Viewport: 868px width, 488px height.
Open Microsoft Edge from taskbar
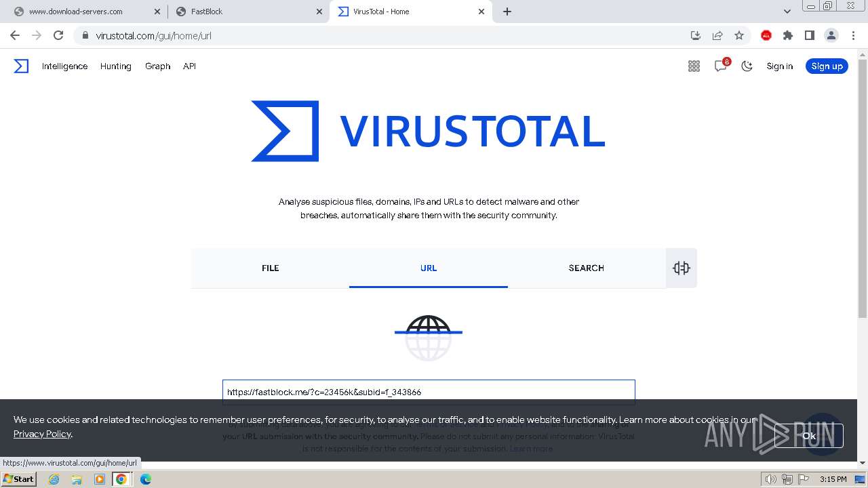tap(145, 479)
